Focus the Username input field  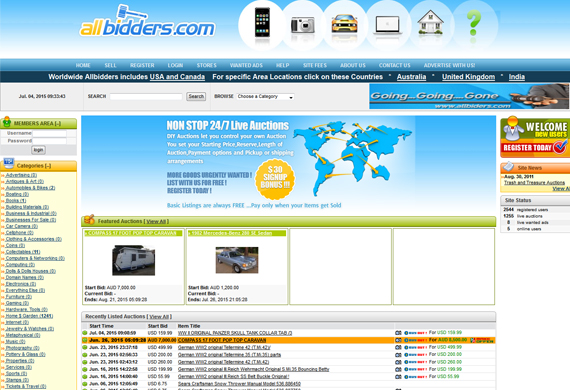pyautogui.click(x=49, y=133)
